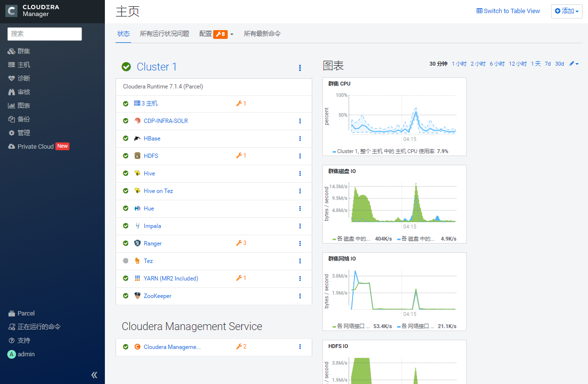The image size is (588, 384).
Task: Open the Cluster 1 link
Action: [157, 67]
